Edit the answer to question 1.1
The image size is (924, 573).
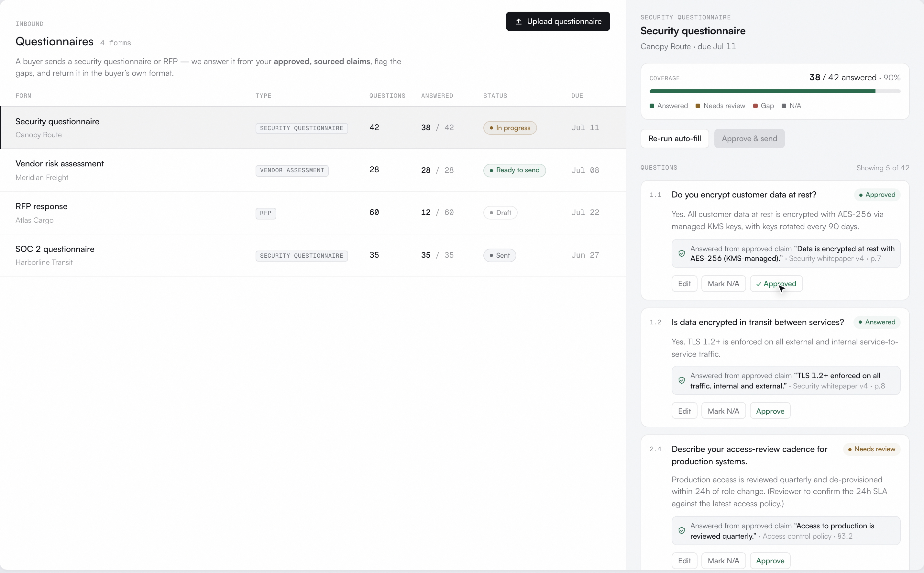[684, 284]
